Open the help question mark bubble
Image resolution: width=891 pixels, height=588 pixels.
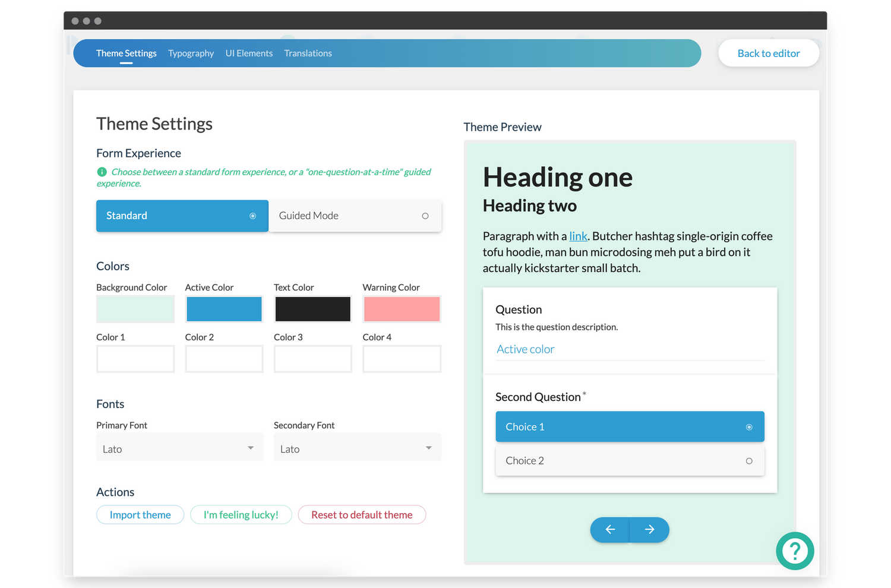tap(795, 551)
